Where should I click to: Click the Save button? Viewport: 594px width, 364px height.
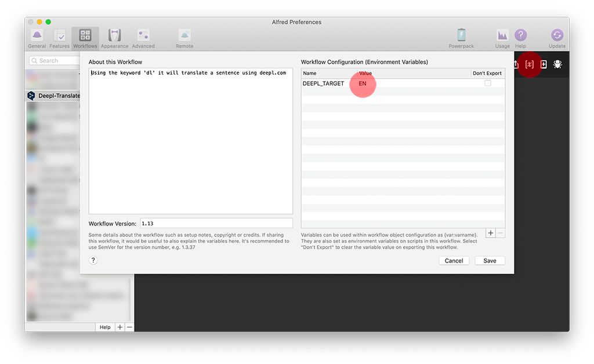click(490, 261)
